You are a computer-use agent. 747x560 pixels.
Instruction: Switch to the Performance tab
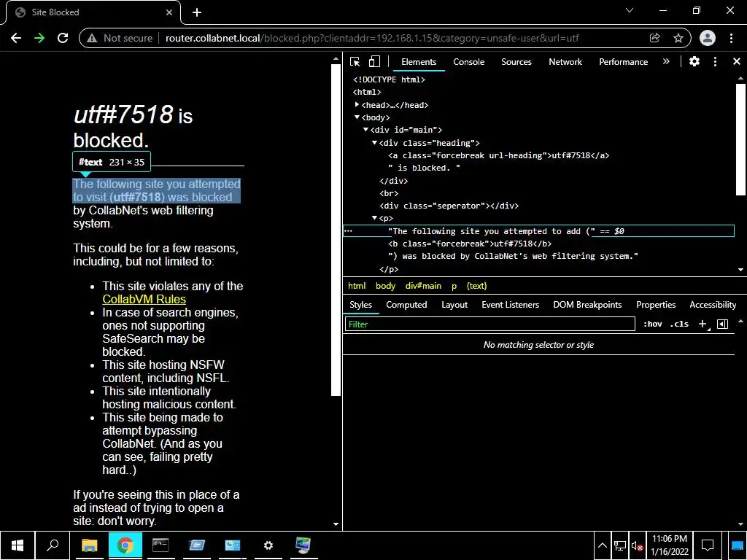point(623,62)
